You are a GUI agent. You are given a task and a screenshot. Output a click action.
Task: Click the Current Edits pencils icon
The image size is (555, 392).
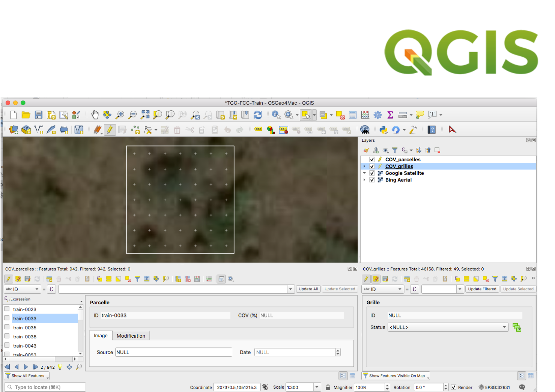98,130
